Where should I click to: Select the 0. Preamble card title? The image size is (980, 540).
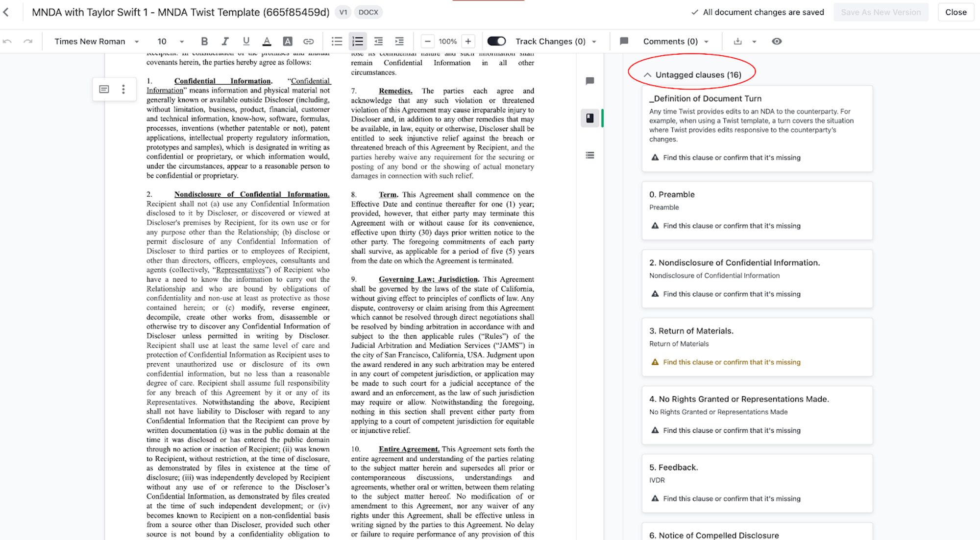[x=672, y=194]
